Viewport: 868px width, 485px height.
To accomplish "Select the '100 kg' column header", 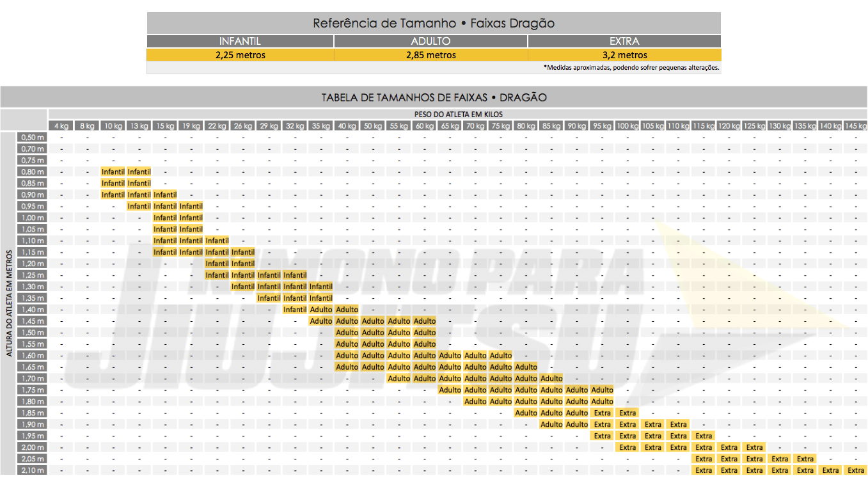I will (627, 126).
